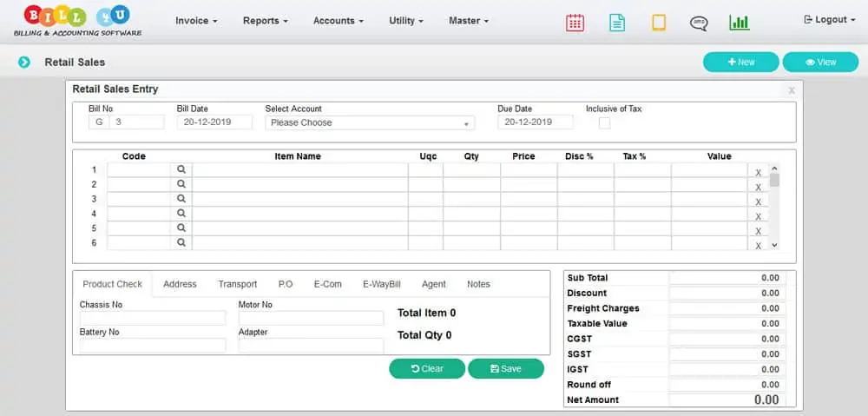Expand the Invoice menu
This screenshot has width=868, height=416.
coord(196,21)
